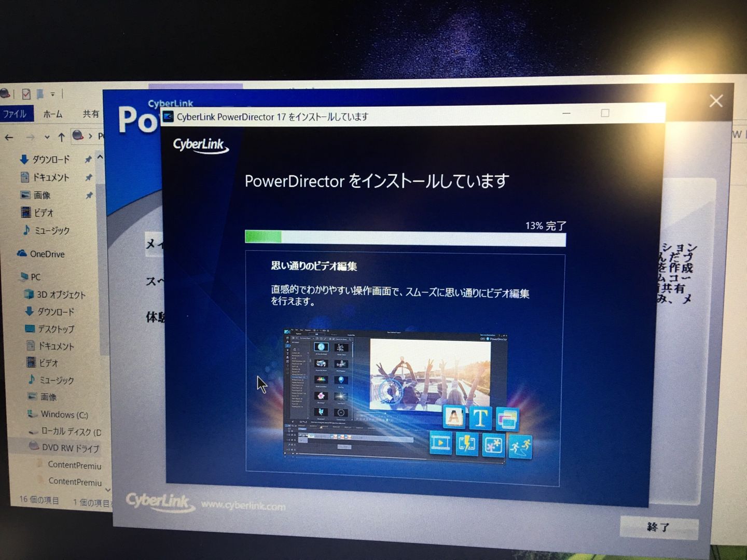
Task: Click the pin icon beside pinned ドキュメント
Action: (x=89, y=177)
